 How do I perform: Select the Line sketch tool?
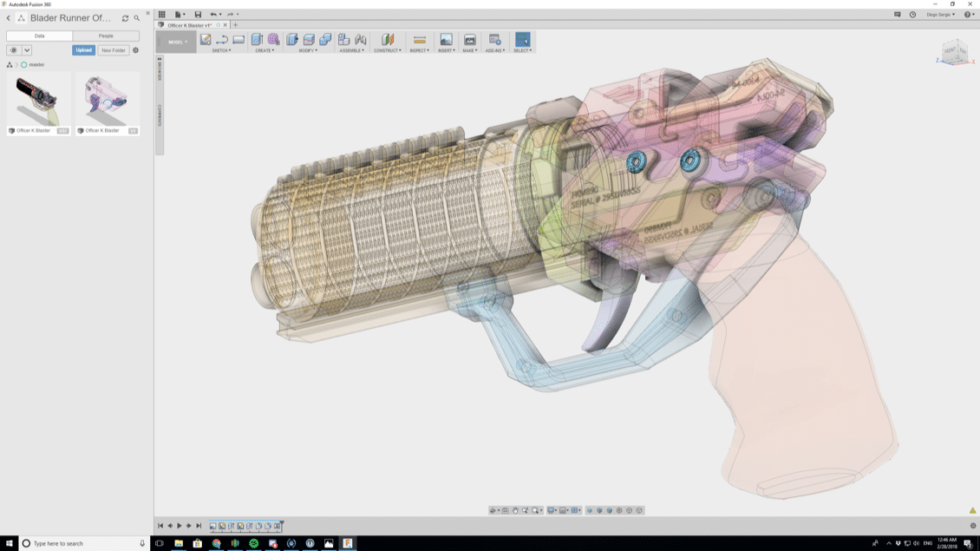[x=222, y=39]
